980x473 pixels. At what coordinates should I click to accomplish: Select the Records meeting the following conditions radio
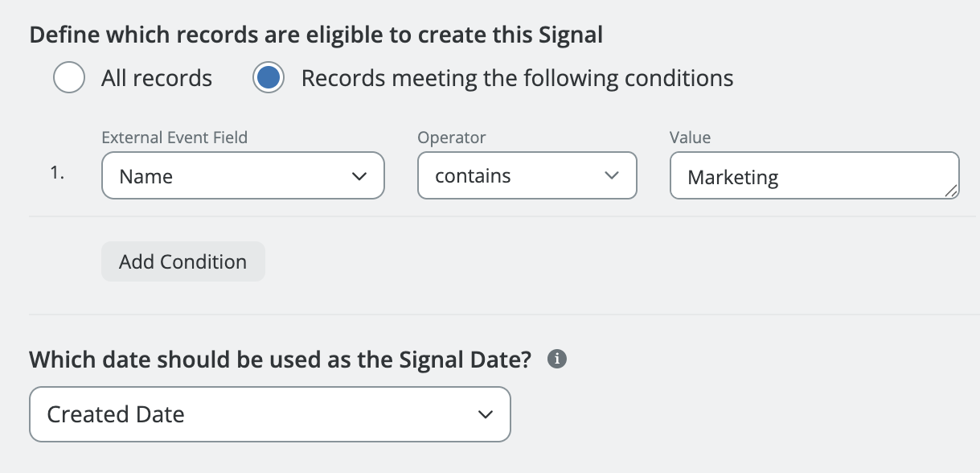tap(269, 78)
